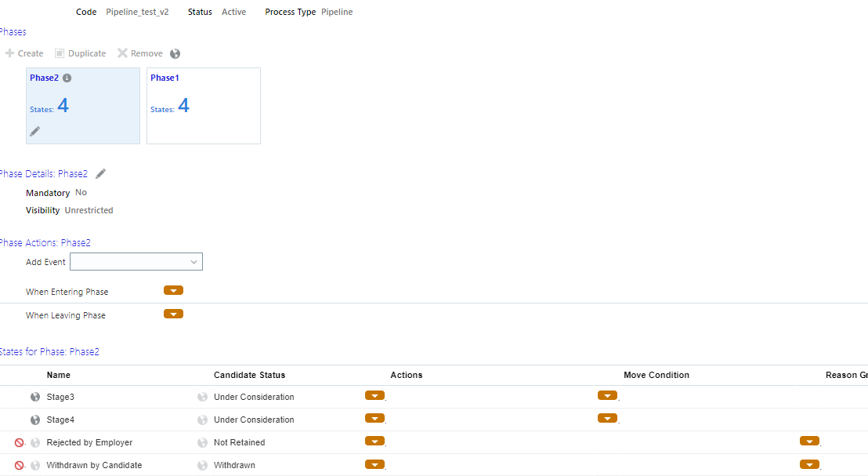
Task: Click the States for Phase: Phase2 heading
Action: click(x=49, y=352)
